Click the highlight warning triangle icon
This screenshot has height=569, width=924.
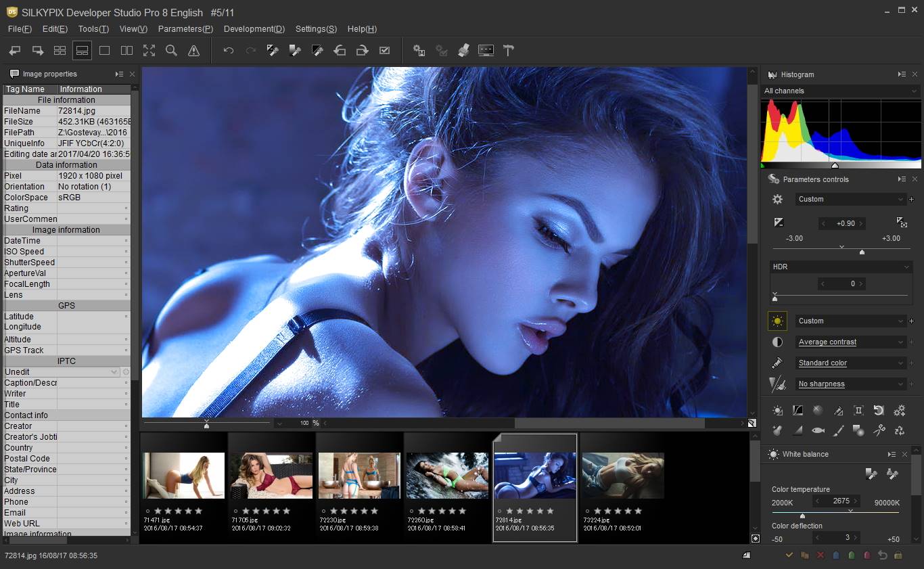tap(193, 51)
